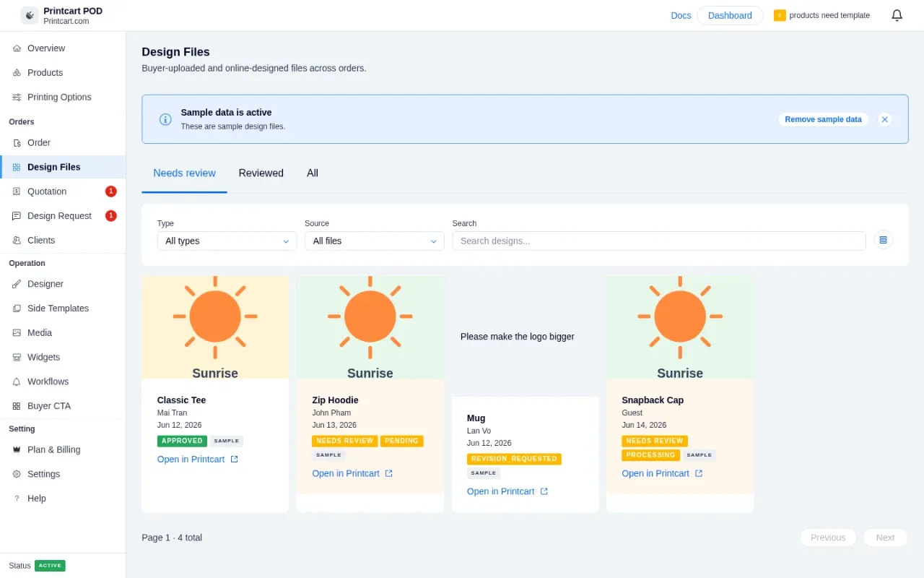Click the Search designs input field
The height and width of the screenshot is (578, 924).
pos(659,241)
